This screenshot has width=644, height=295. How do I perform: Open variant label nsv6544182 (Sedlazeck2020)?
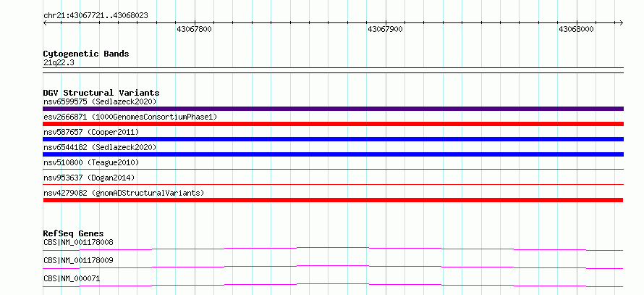coord(100,147)
